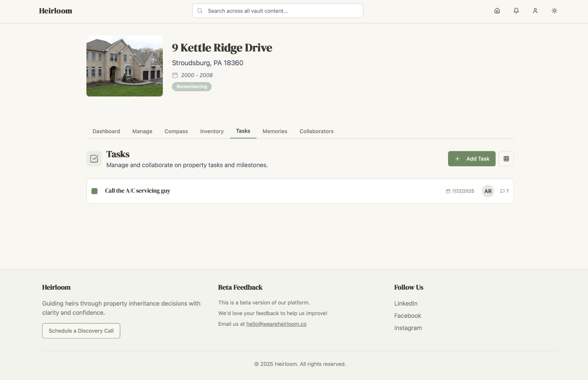
Task: Open comments icon on A/C task
Action: tap(502, 191)
